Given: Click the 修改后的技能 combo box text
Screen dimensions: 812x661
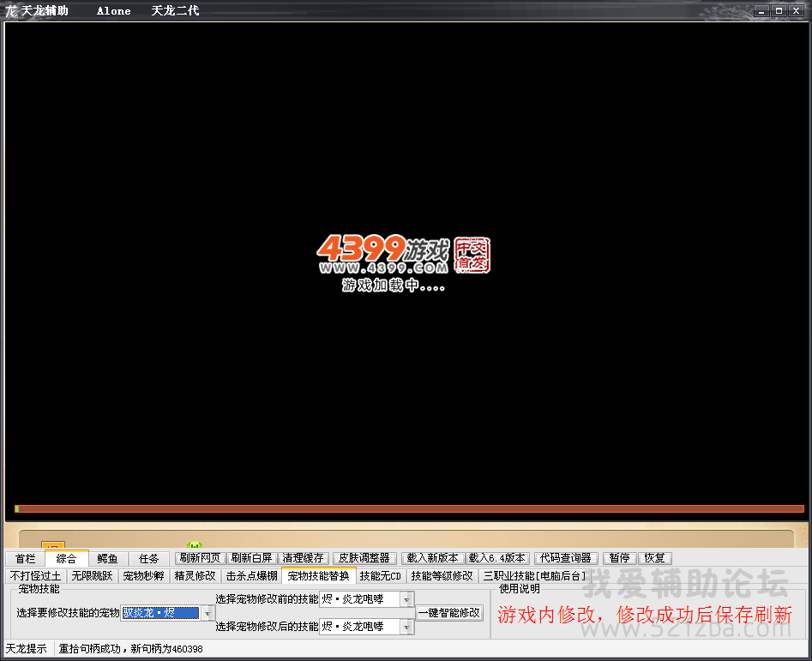Looking at the screenshot, I should click(360, 627).
